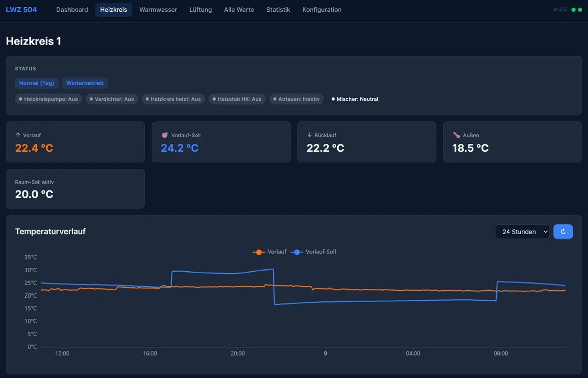Click the last green status dot in header

[x=580, y=10]
